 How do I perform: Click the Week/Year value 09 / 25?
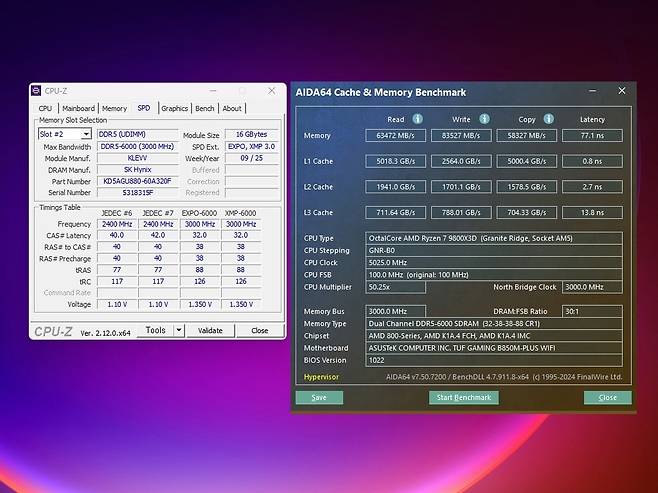click(x=251, y=158)
